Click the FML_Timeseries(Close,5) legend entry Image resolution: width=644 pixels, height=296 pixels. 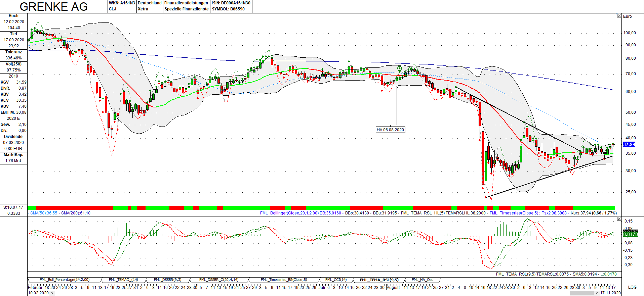click(514, 213)
